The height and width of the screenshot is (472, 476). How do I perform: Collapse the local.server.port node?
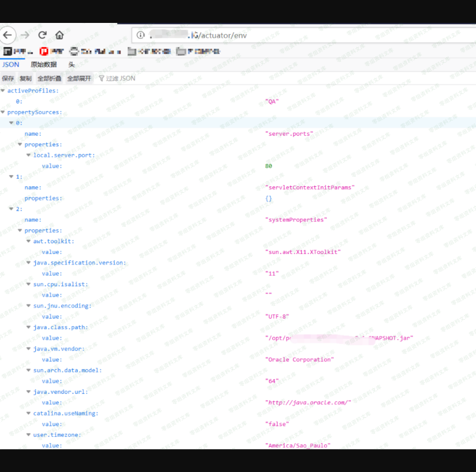pyautogui.click(x=28, y=155)
